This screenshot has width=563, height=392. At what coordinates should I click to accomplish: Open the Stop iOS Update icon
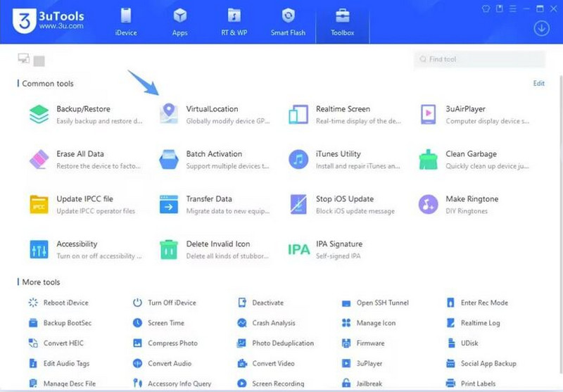298,204
